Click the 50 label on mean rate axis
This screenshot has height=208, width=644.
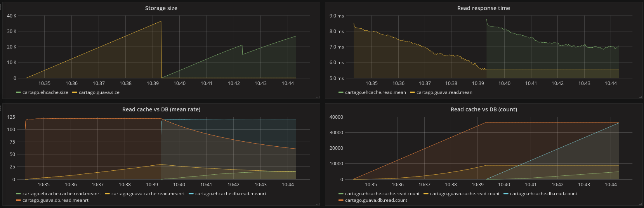(x=12, y=154)
